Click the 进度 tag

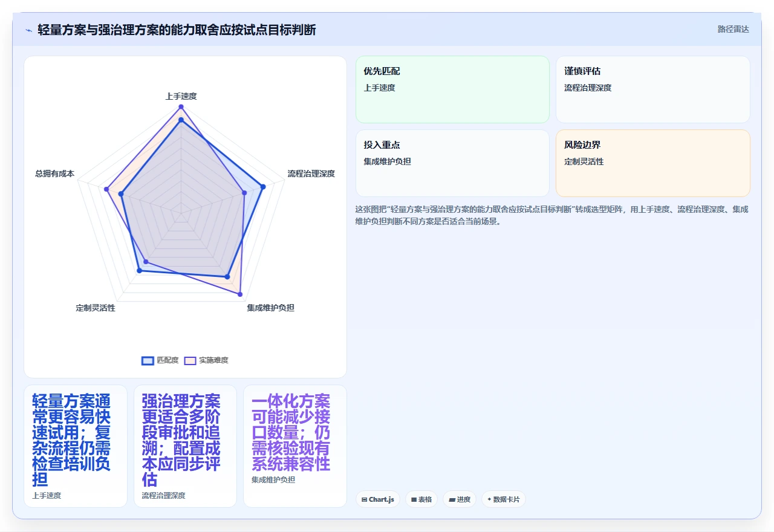(x=459, y=499)
